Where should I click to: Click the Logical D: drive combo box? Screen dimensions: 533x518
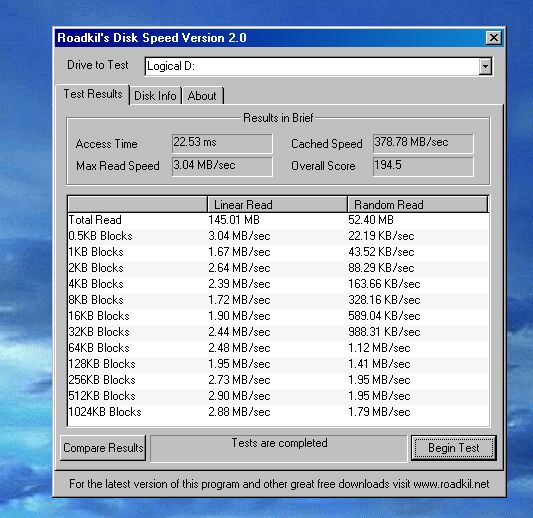(318, 66)
